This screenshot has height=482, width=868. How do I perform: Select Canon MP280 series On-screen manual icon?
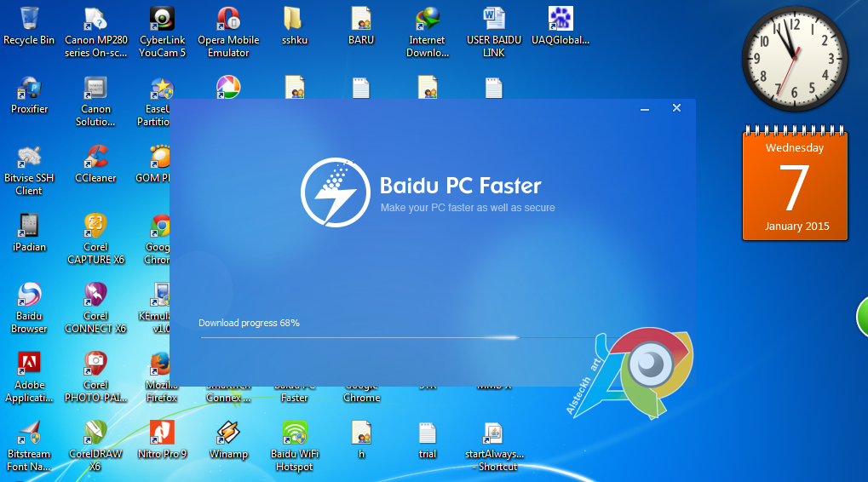(95, 32)
